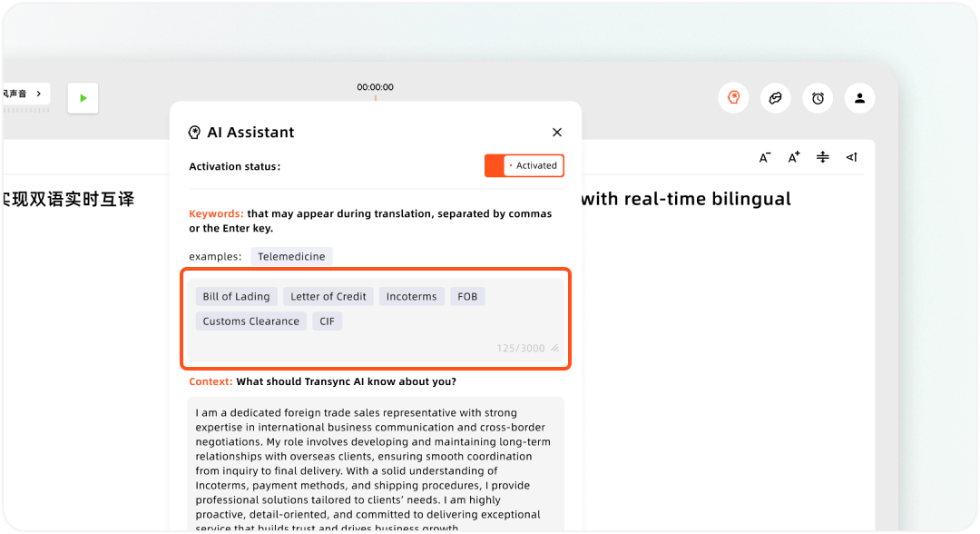
Task: Click the 125/3000 character counter
Action: pyautogui.click(x=521, y=349)
